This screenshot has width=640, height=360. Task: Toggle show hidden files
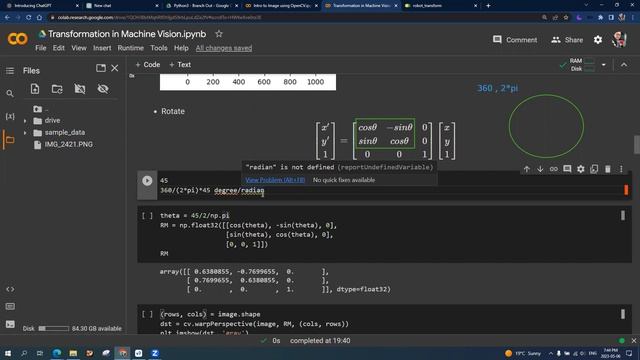(103, 89)
